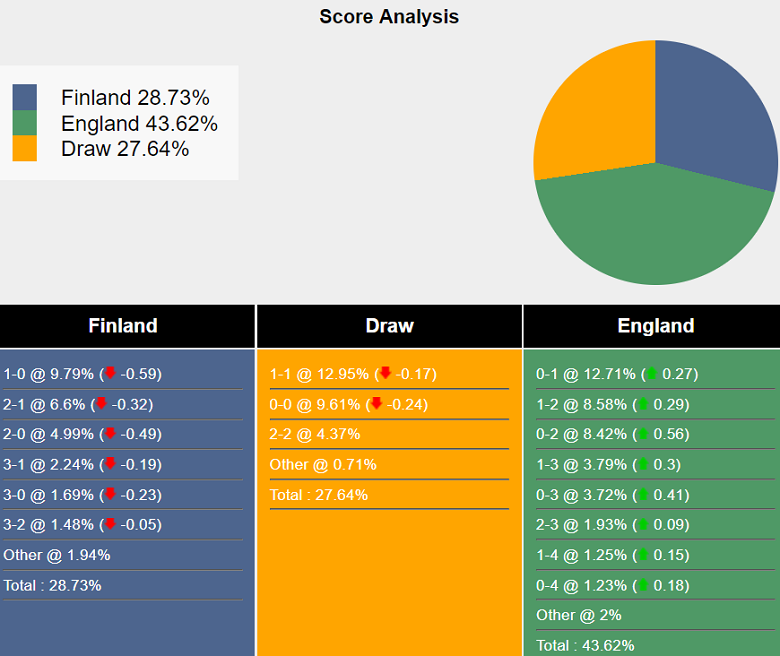Click the blue Finland legend swatch
This screenshot has height=656, width=780.
point(25,97)
